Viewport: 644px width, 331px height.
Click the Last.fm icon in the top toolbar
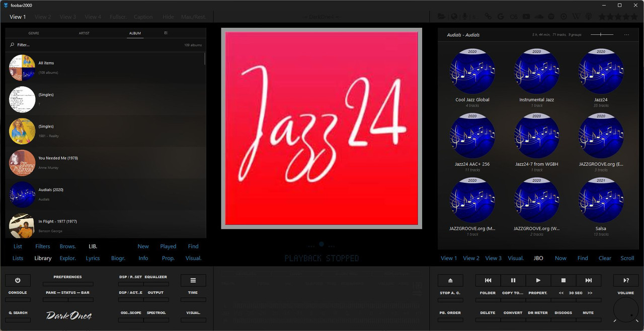click(x=514, y=17)
